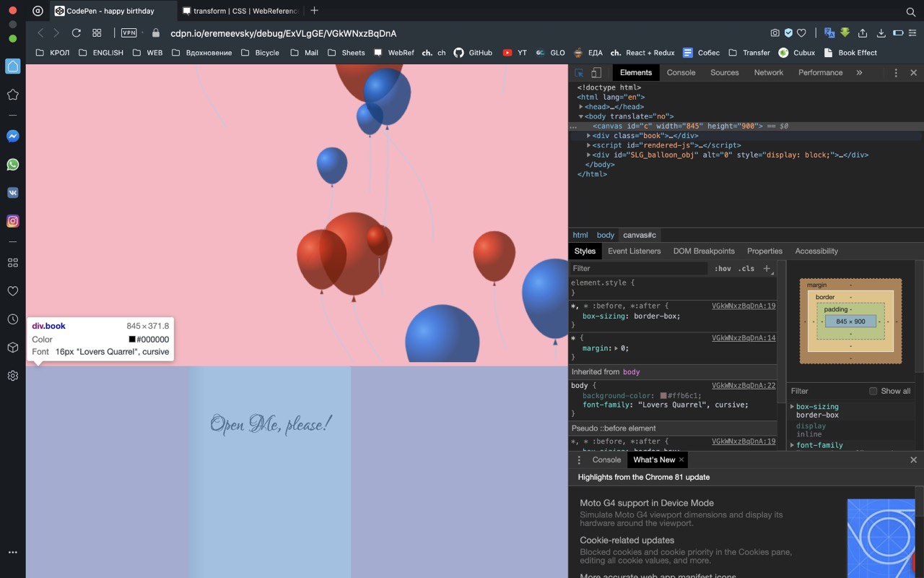Expand computed font-family property
The image size is (924, 578).
(792, 445)
